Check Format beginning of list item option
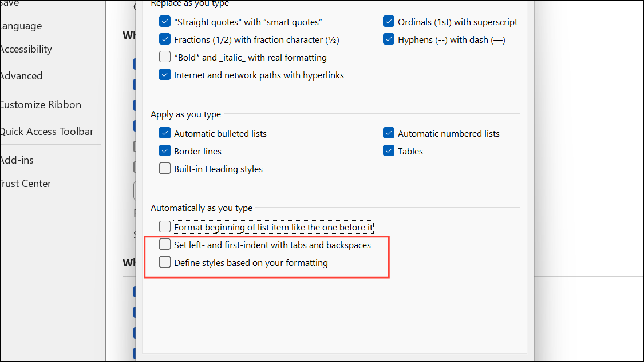644x362 pixels. point(165,227)
